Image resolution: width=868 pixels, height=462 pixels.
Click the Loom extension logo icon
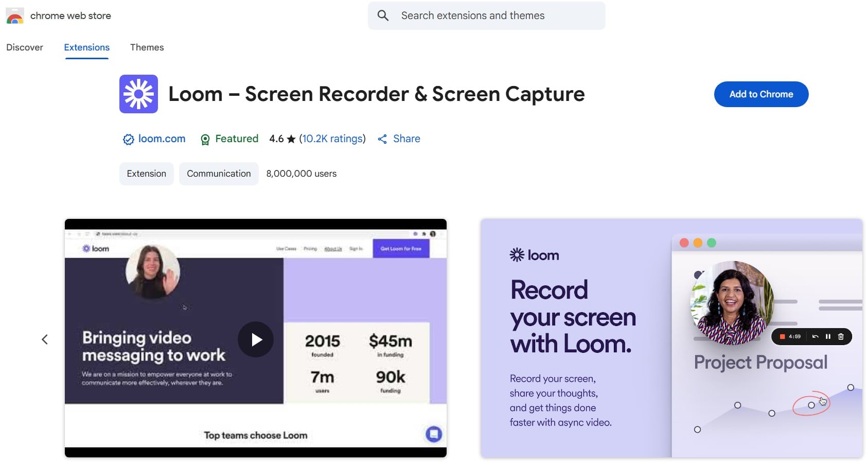pos(138,94)
